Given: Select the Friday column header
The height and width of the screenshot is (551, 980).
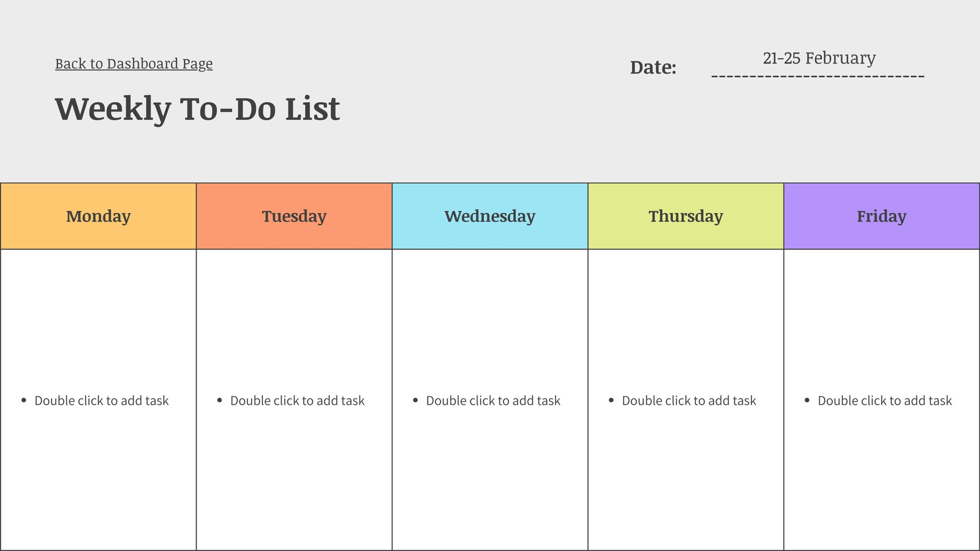Looking at the screenshot, I should pyautogui.click(x=881, y=216).
